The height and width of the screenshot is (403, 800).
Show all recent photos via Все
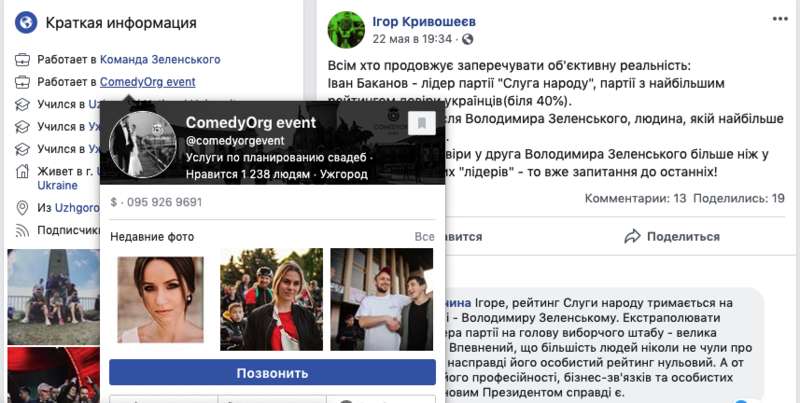click(x=424, y=237)
